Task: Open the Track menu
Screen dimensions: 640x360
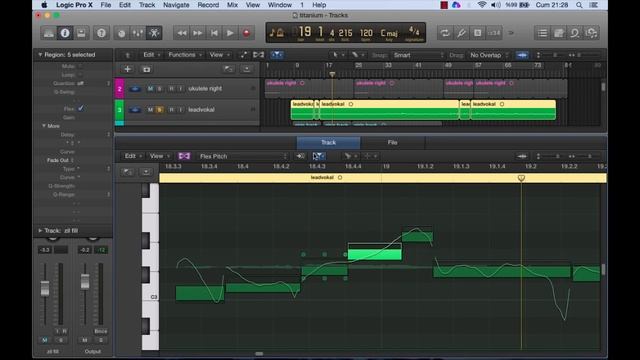Action: (x=147, y=5)
